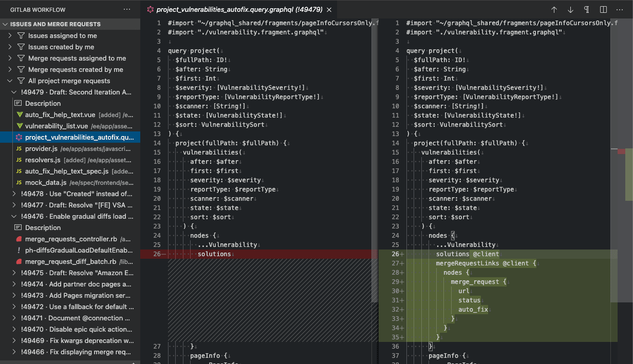The height and width of the screenshot is (364, 633).
Task: Open GitLab Workflow panel ellipsis menu
Action: click(x=126, y=9)
